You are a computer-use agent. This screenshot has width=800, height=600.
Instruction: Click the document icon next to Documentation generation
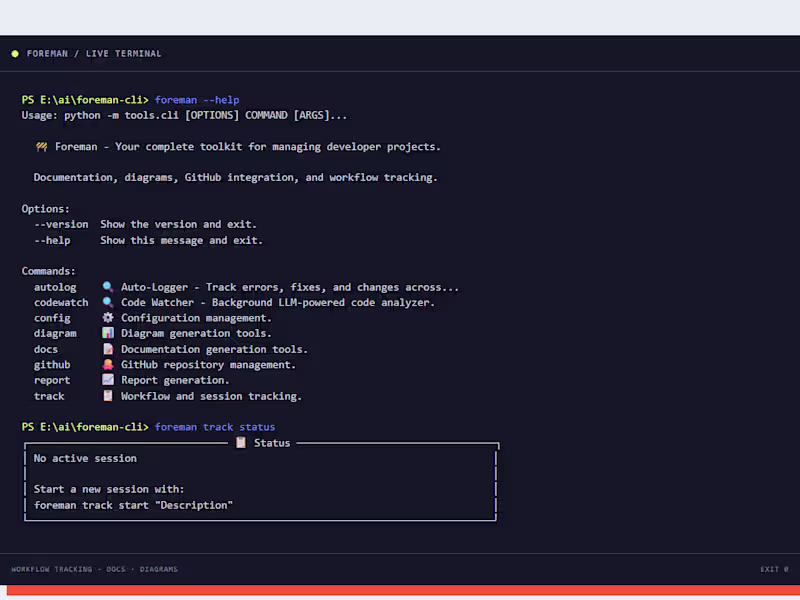point(108,349)
